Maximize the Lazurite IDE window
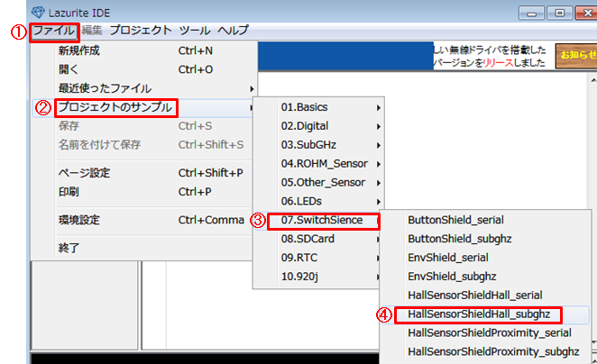 point(560,14)
